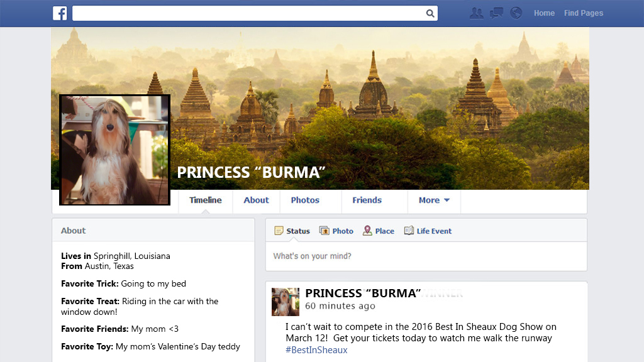Open the friend requests icon

coord(477,13)
